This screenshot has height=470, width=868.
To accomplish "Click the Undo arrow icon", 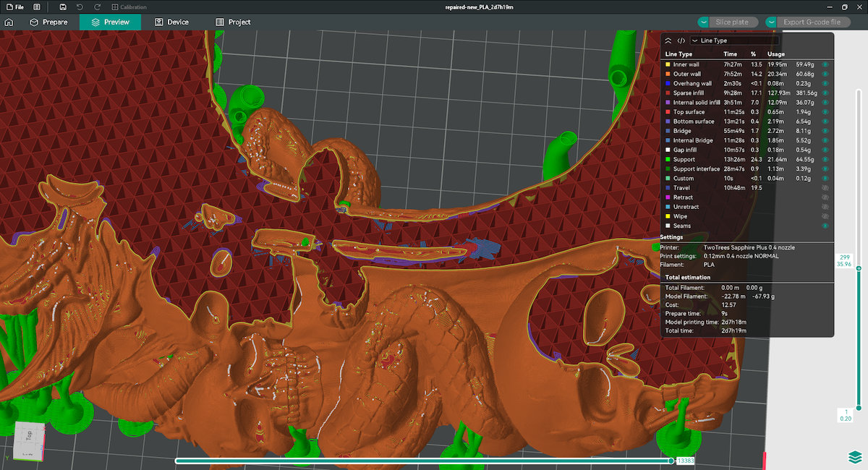I will click(80, 7).
